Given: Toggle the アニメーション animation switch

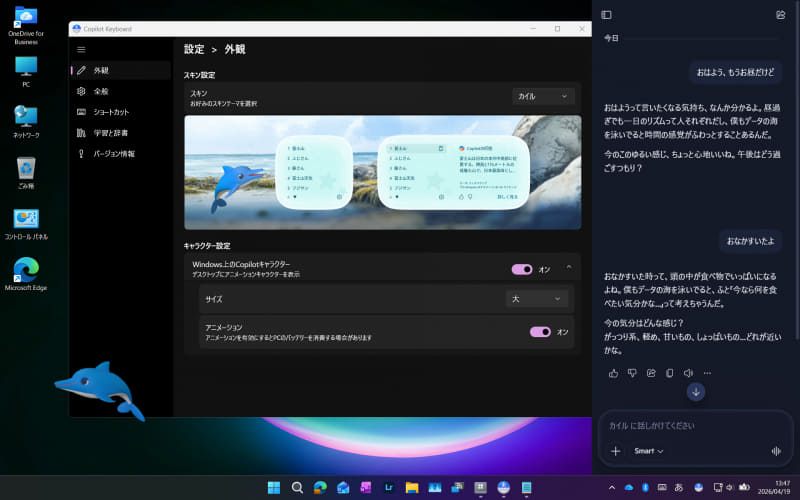Looking at the screenshot, I should pos(540,332).
